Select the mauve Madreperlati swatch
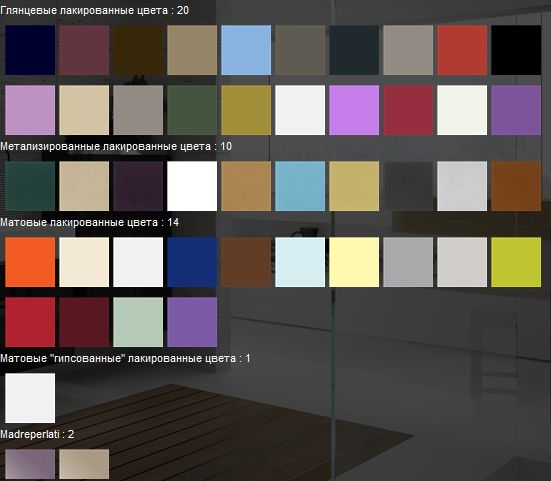The image size is (551, 481). [x=30, y=464]
